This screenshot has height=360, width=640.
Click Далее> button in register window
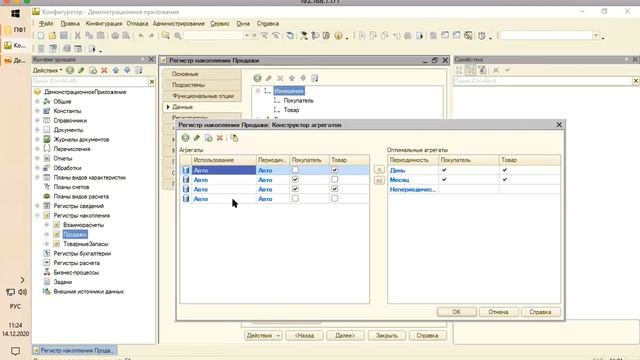click(x=345, y=336)
